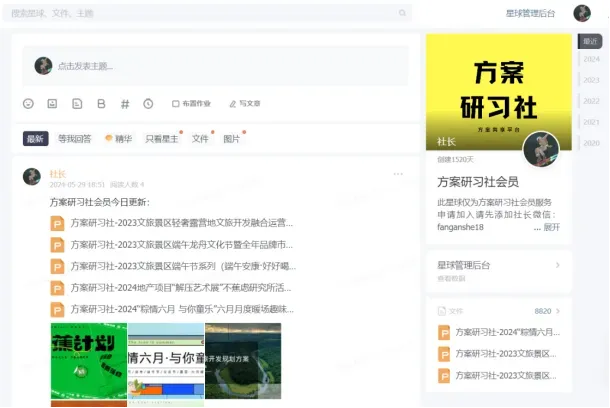The image size is (610, 408).
Task: Click file icon beside 端午节系列 file
Action: pos(57,266)
